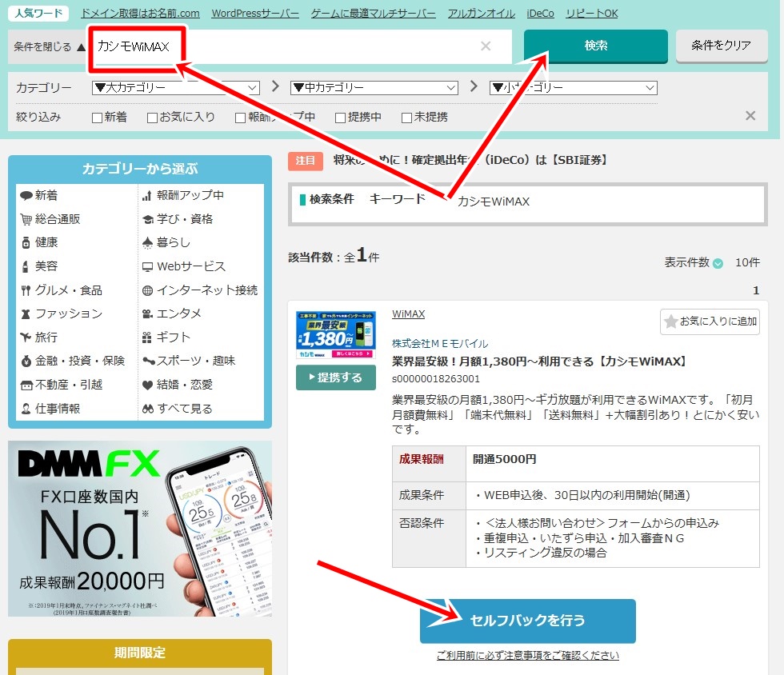Viewport: 784px width, 675px height.
Task: Click the 美容 category icon
Action: click(26, 266)
